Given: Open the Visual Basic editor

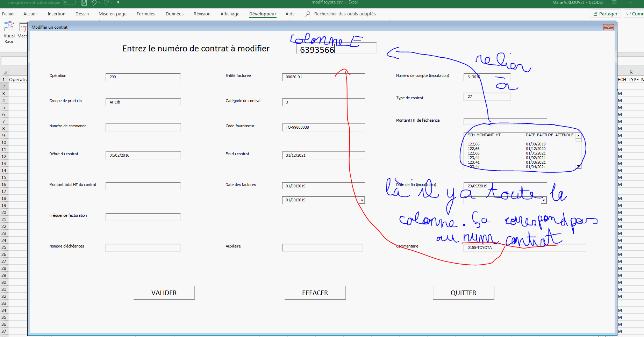Looking at the screenshot, I should coord(9,32).
